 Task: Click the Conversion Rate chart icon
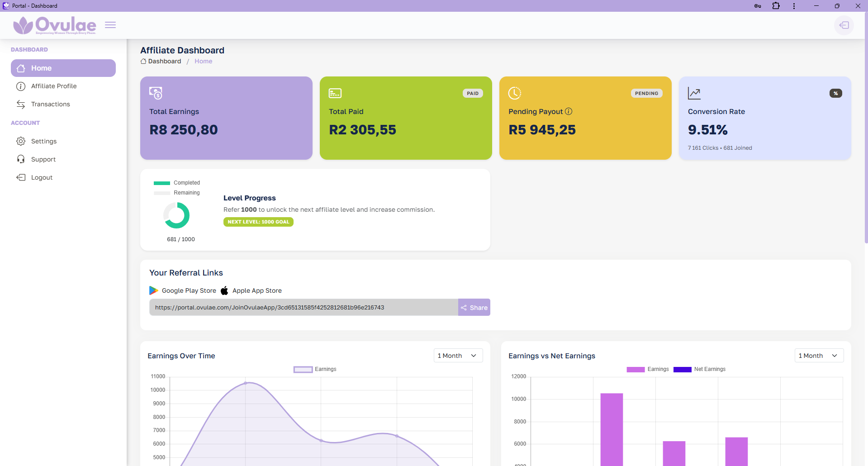pos(694,93)
